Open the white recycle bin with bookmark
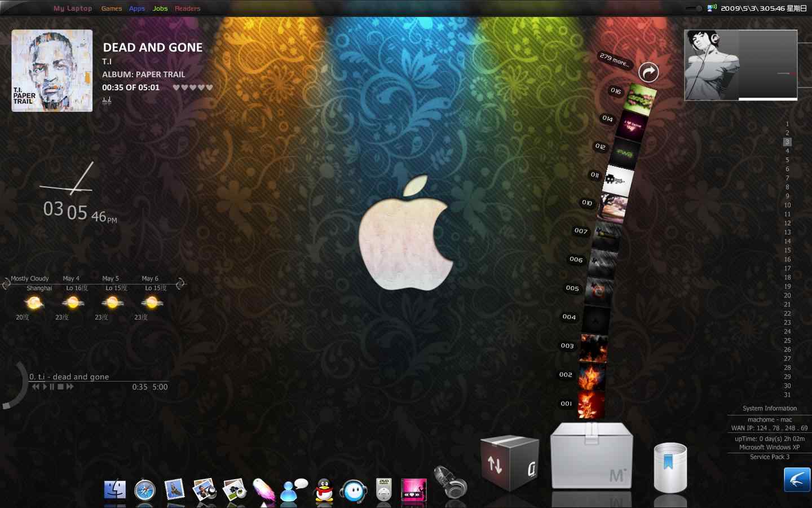This screenshot has width=812, height=508. pos(670,467)
